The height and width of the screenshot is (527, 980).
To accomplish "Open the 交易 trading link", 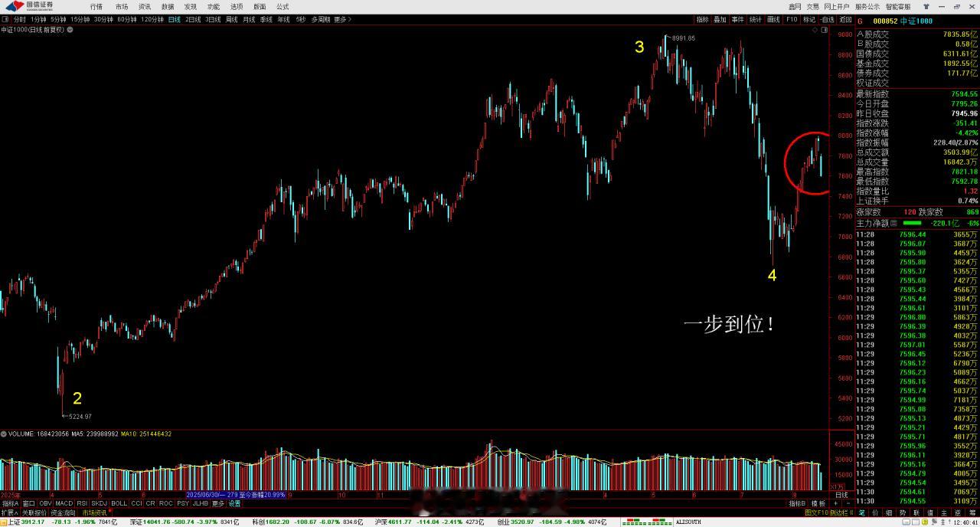I will pos(812,6).
